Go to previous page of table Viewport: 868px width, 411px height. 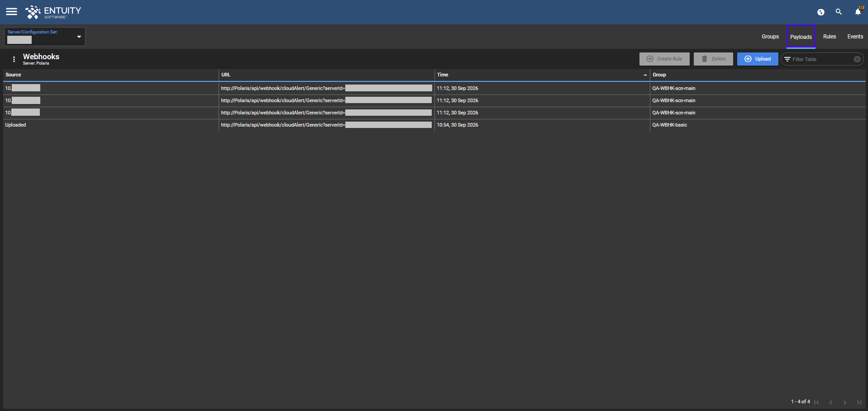coord(830,402)
